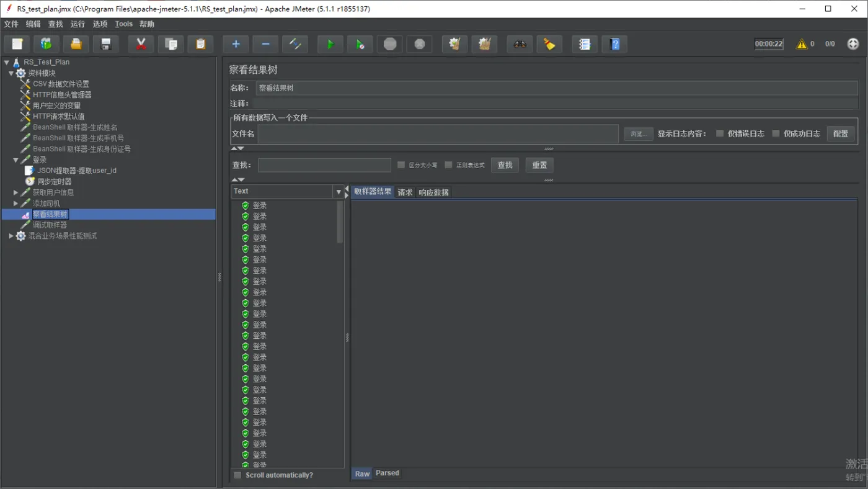Click the yellow warning log icon
868x489 pixels.
point(802,44)
